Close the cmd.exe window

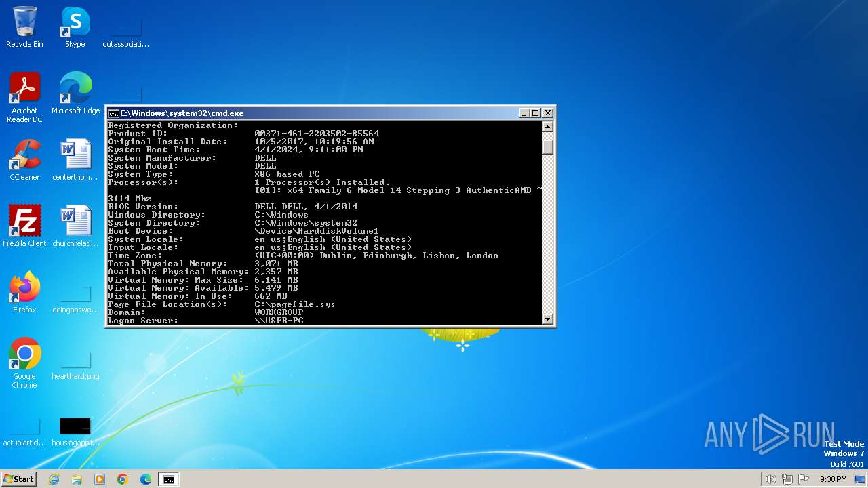(548, 113)
